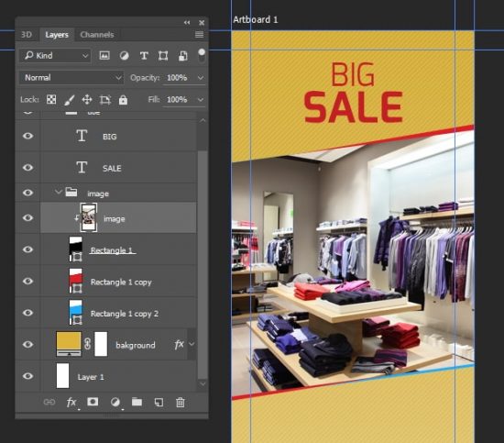Lock all padlock icon
This screenshot has height=443, width=504.
click(x=123, y=100)
